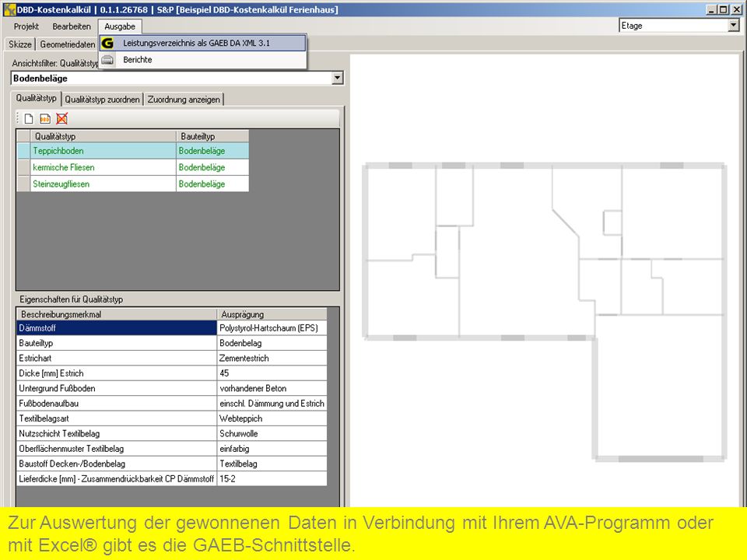
Task: Click the row selector of Teppichboden
Action: (23, 151)
